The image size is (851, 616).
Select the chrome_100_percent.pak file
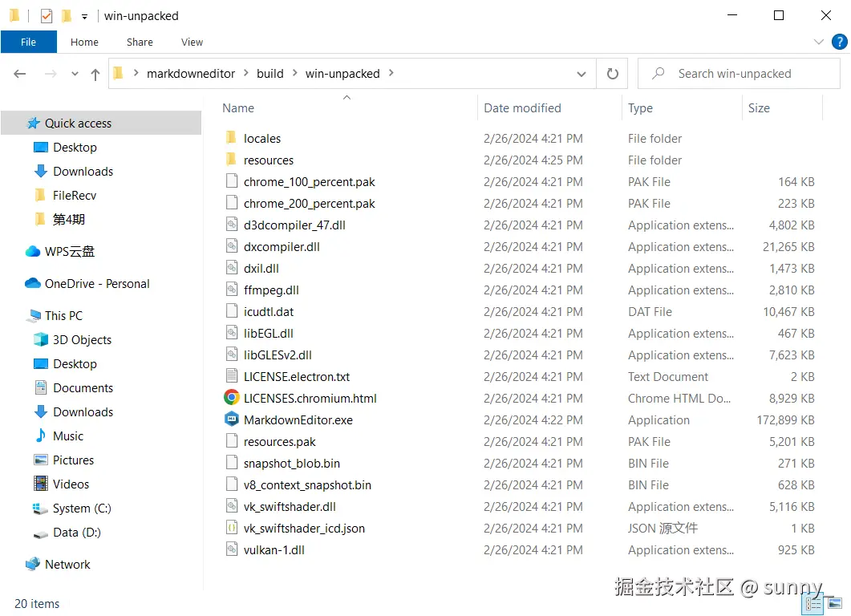tap(309, 182)
